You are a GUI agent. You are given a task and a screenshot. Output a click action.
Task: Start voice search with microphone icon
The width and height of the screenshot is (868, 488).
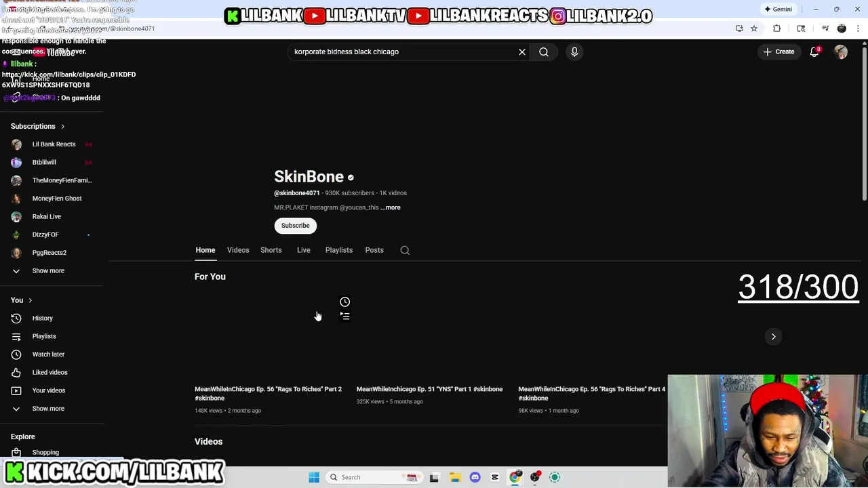pos(574,52)
